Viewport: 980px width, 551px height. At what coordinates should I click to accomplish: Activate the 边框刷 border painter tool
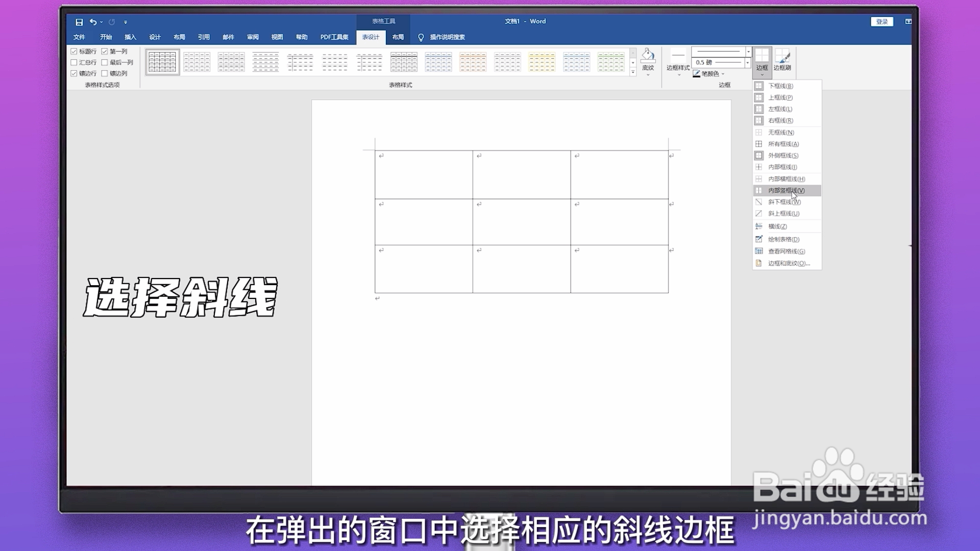[782, 60]
